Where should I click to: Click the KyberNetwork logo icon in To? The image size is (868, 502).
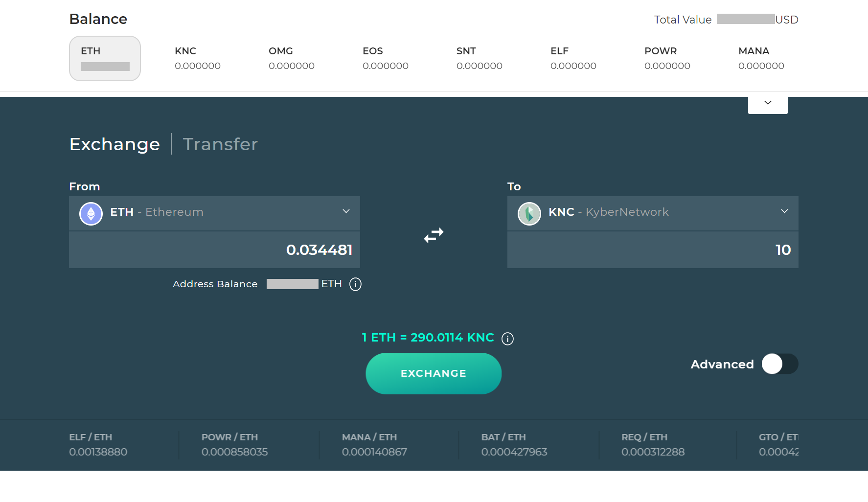coord(529,213)
